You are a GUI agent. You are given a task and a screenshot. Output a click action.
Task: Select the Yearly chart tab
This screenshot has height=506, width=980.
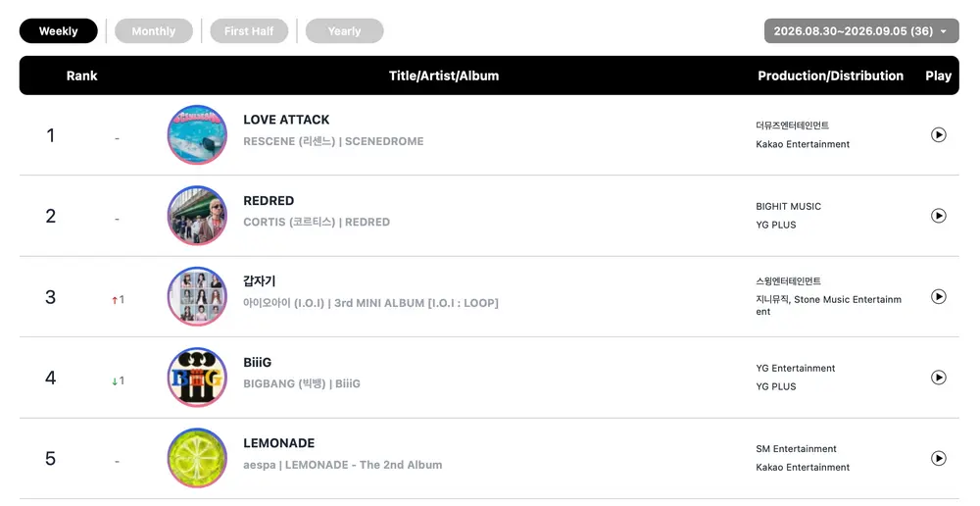pyautogui.click(x=344, y=31)
